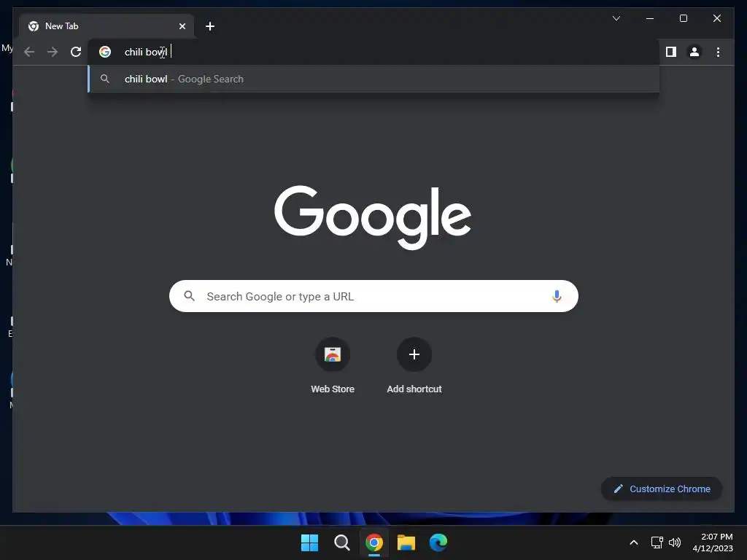
Task: Click the Chrome taskbar icon
Action: 374,542
